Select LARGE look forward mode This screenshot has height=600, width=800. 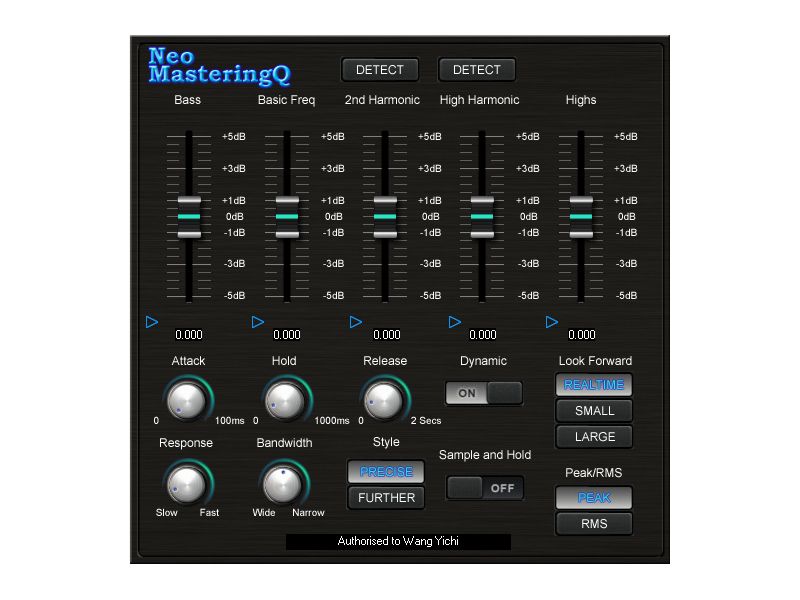593,436
